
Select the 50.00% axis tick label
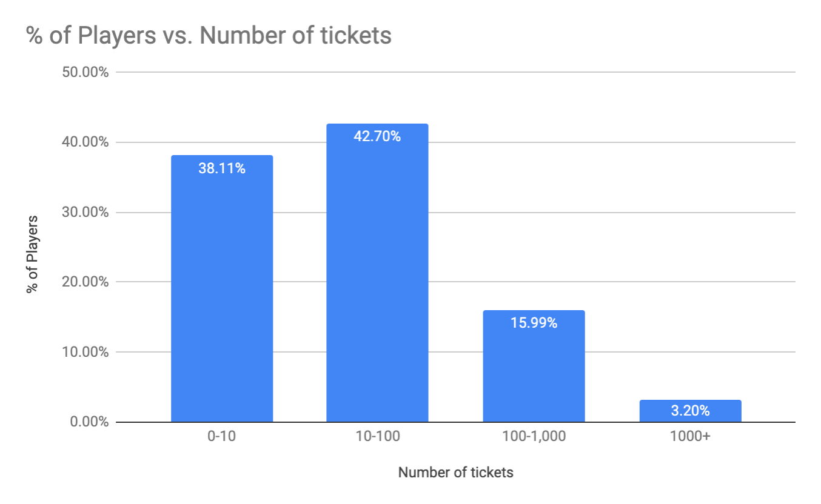(x=84, y=72)
